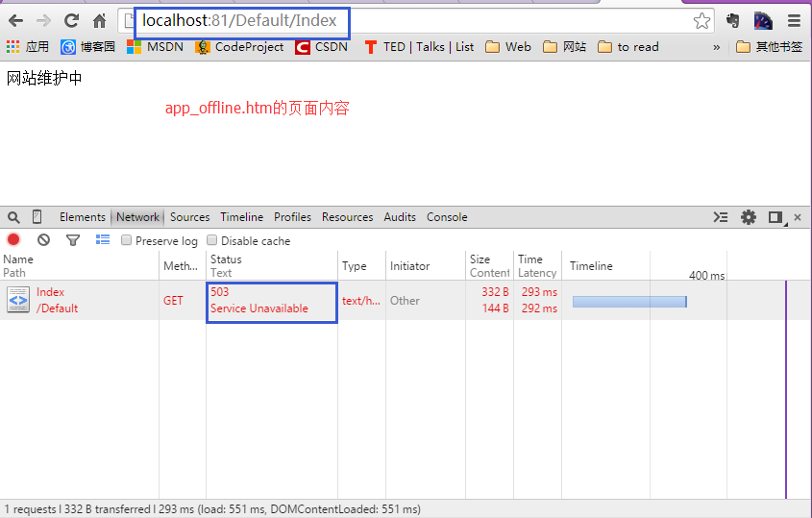Sort by the Method column header
812x518 pixels.
pos(183,266)
